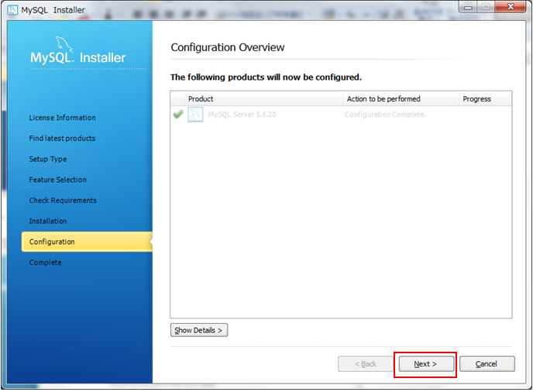This screenshot has height=392, width=533.
Task: Go to the Setup Type step
Action: coord(48,159)
